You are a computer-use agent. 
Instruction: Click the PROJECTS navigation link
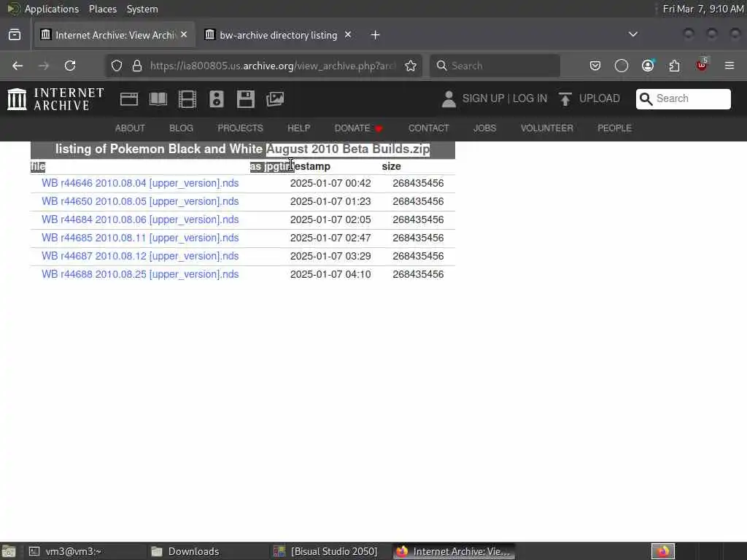point(240,128)
